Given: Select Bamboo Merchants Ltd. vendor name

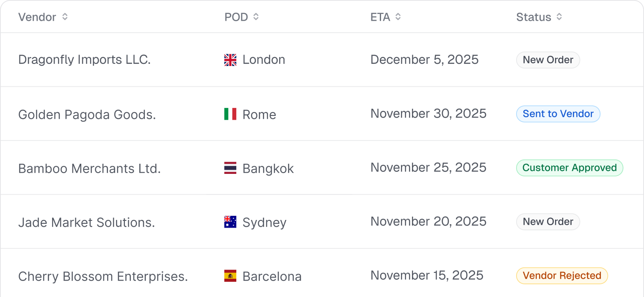Looking at the screenshot, I should pyautogui.click(x=89, y=169).
